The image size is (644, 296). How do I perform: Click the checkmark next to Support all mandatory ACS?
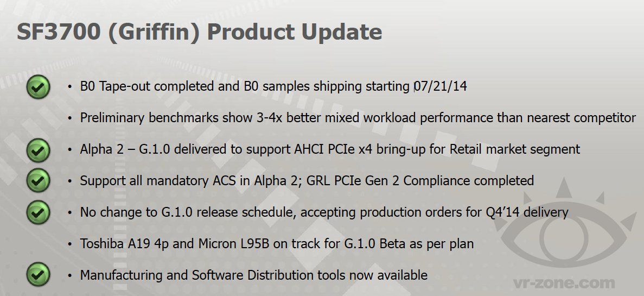point(38,180)
